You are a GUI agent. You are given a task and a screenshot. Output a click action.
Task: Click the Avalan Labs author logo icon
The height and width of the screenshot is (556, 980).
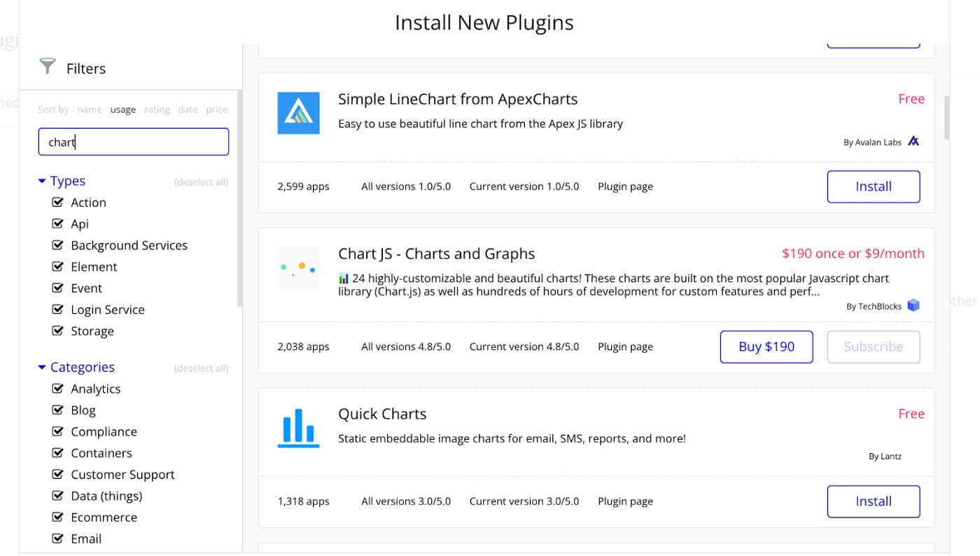click(913, 141)
